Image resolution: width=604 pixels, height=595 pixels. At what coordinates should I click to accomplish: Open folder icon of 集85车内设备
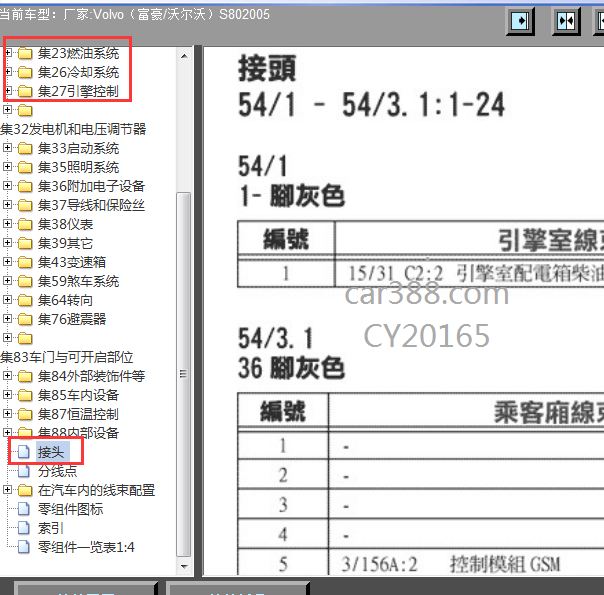tap(25, 395)
